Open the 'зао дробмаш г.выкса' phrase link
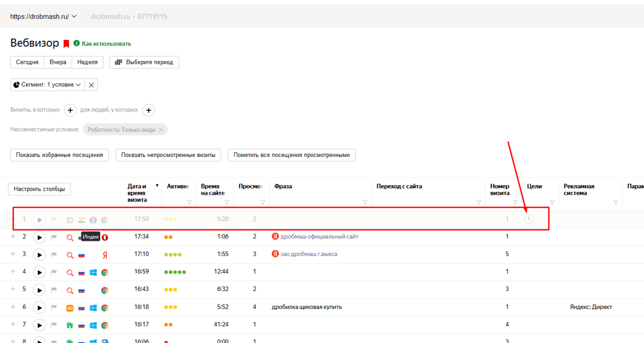The image size is (644, 343). [x=309, y=254]
